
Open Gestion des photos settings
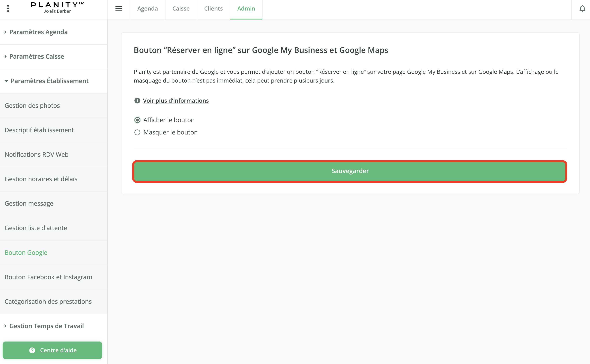pos(32,105)
